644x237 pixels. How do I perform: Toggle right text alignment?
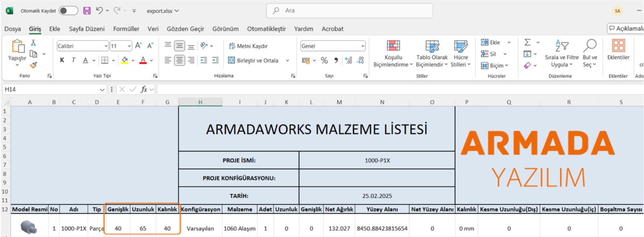191,60
